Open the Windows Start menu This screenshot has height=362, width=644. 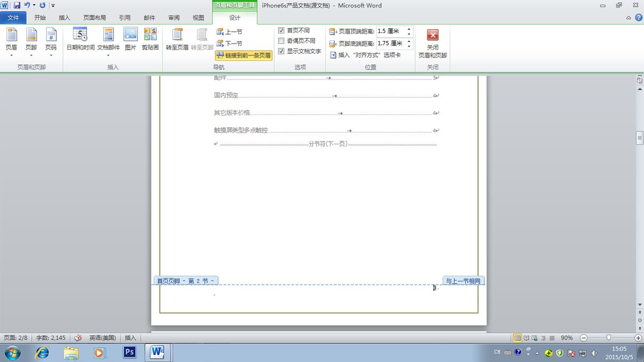coord(12,352)
